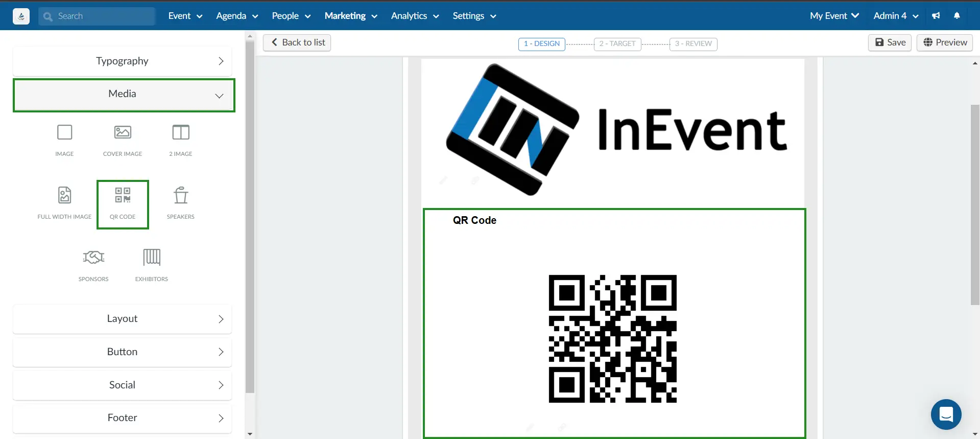Select the QR code image in canvas

(x=612, y=339)
